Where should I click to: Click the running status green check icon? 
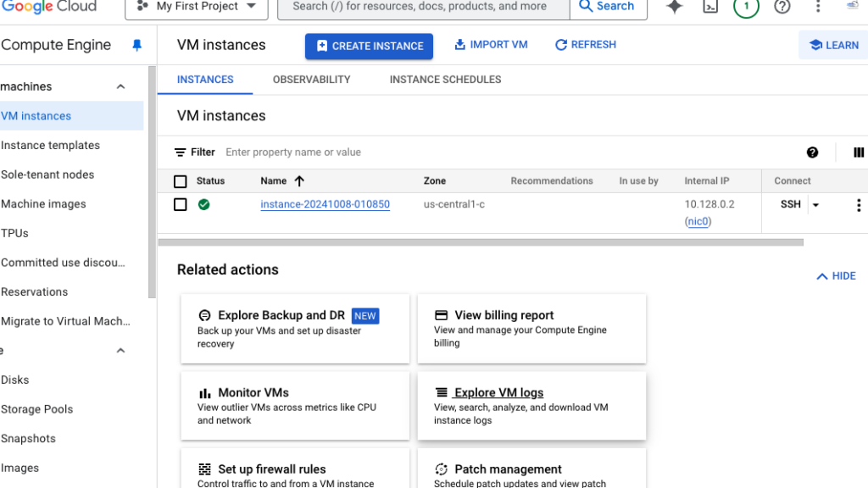click(203, 205)
